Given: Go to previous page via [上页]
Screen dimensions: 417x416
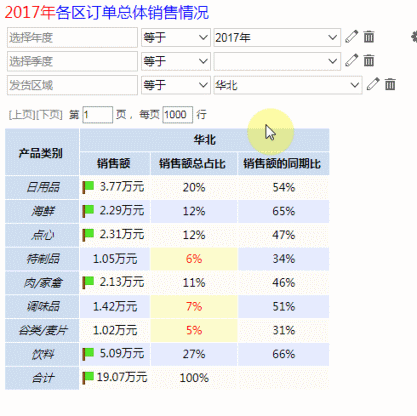Looking at the screenshot, I should (x=22, y=115).
